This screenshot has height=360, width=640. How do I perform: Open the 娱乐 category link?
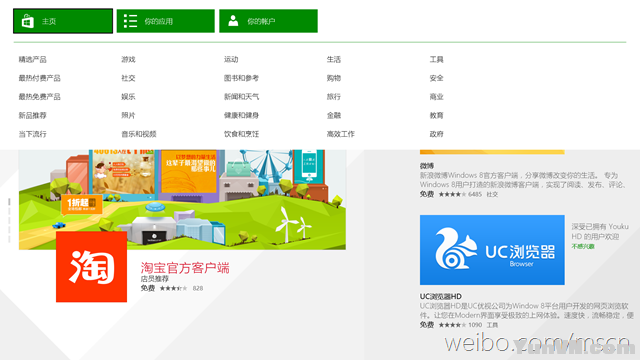coord(128,97)
